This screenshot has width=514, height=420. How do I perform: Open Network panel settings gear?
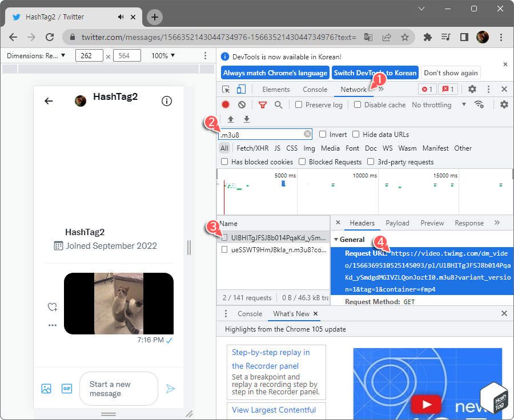pos(504,104)
